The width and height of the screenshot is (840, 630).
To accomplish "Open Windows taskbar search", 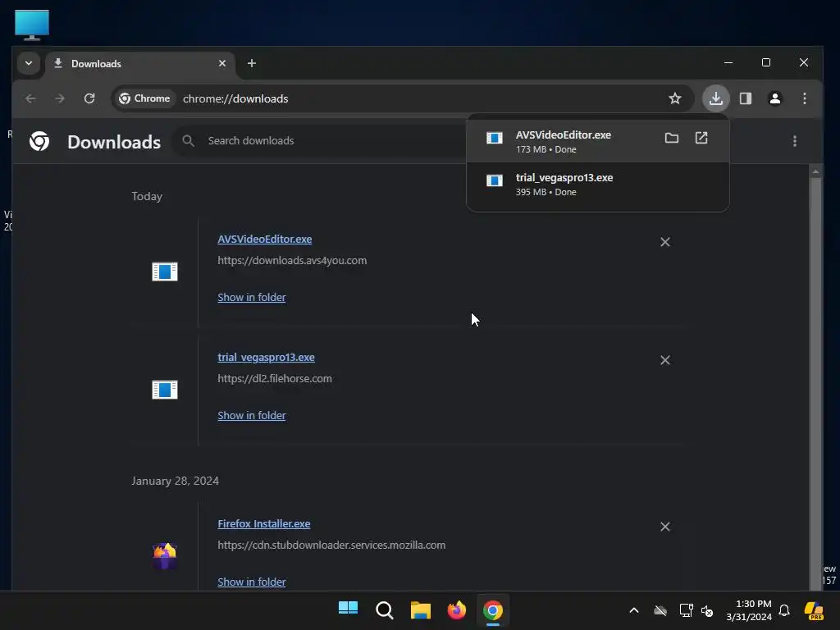I will click(x=384, y=609).
